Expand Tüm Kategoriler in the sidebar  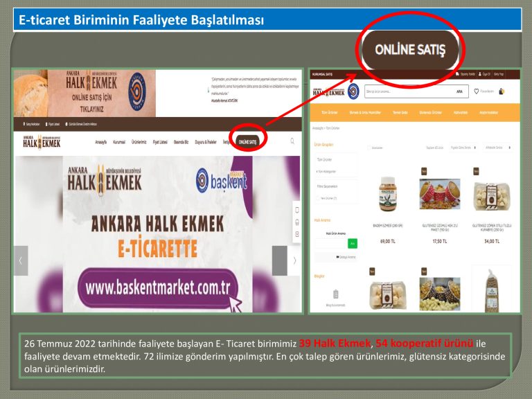[x=326, y=171]
